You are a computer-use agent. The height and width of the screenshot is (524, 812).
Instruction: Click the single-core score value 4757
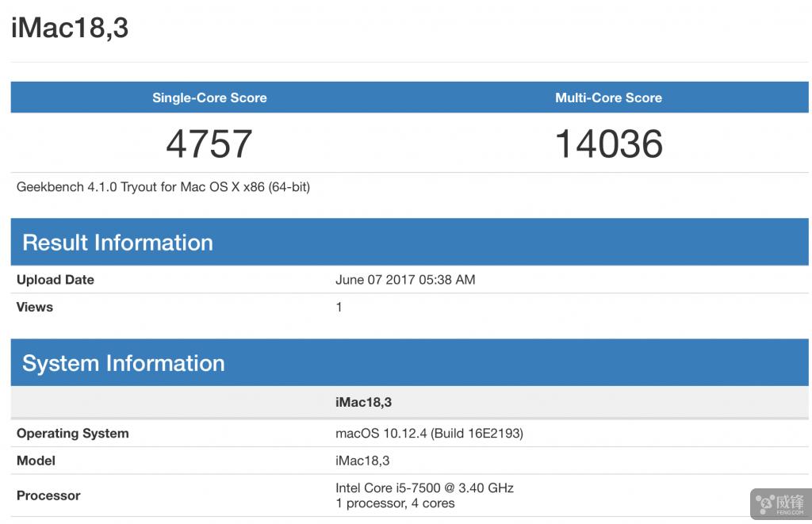[209, 143]
